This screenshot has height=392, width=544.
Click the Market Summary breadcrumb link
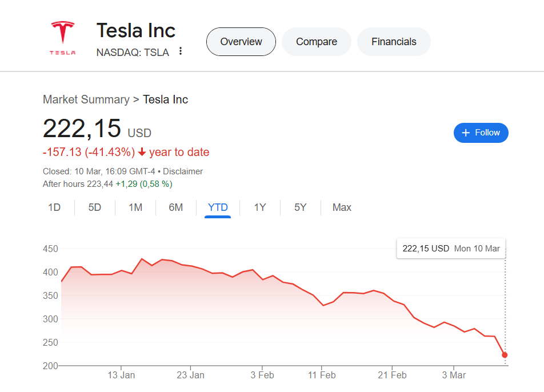(x=86, y=99)
